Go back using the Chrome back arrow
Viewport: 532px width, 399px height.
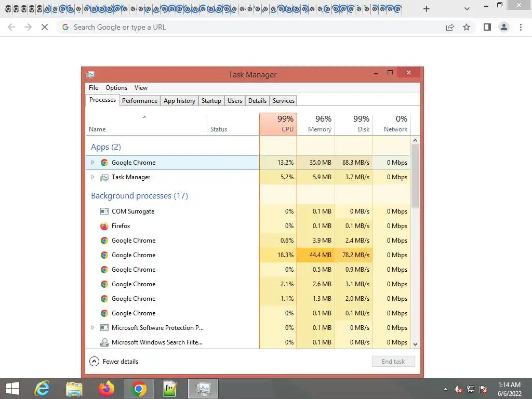pos(11,27)
